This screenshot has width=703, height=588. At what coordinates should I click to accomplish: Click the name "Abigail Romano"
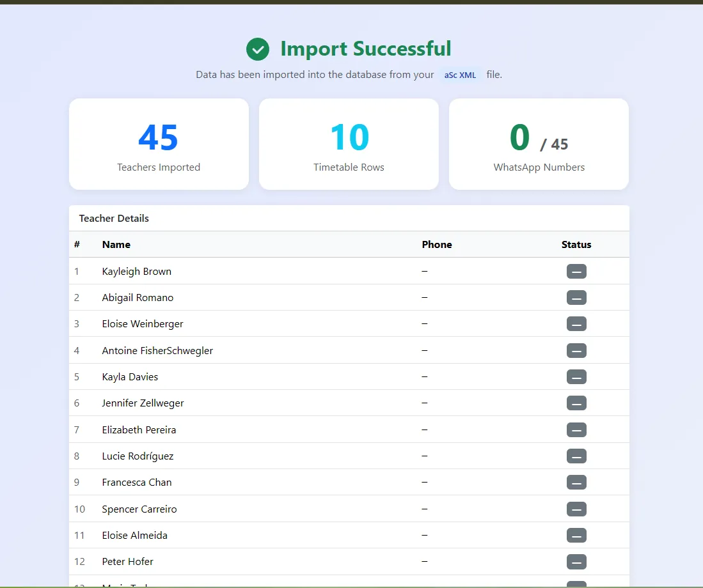click(x=138, y=298)
